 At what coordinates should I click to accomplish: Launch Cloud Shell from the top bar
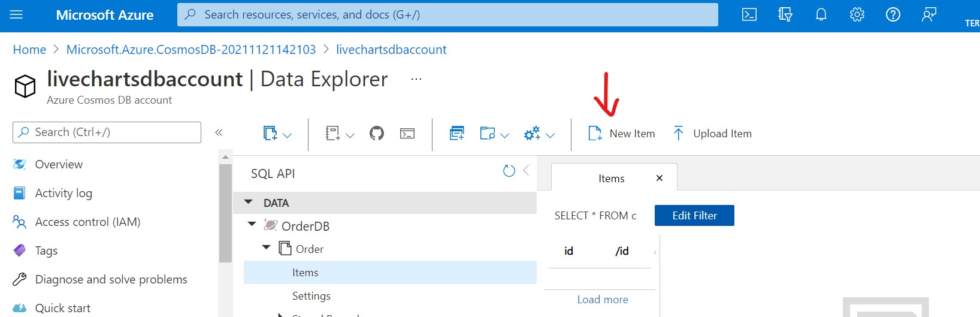[749, 14]
